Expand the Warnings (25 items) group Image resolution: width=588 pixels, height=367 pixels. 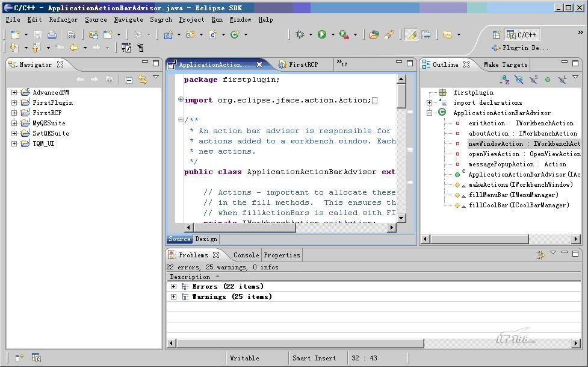pyautogui.click(x=173, y=296)
